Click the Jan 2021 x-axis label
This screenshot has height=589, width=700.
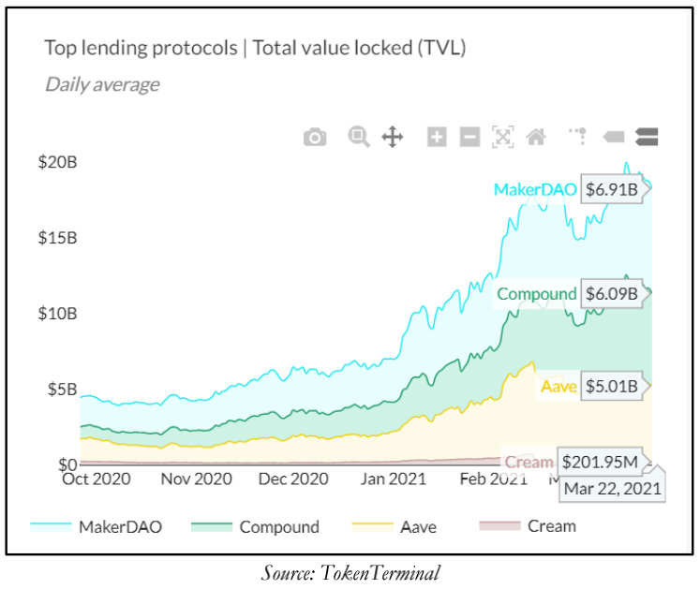point(394,479)
